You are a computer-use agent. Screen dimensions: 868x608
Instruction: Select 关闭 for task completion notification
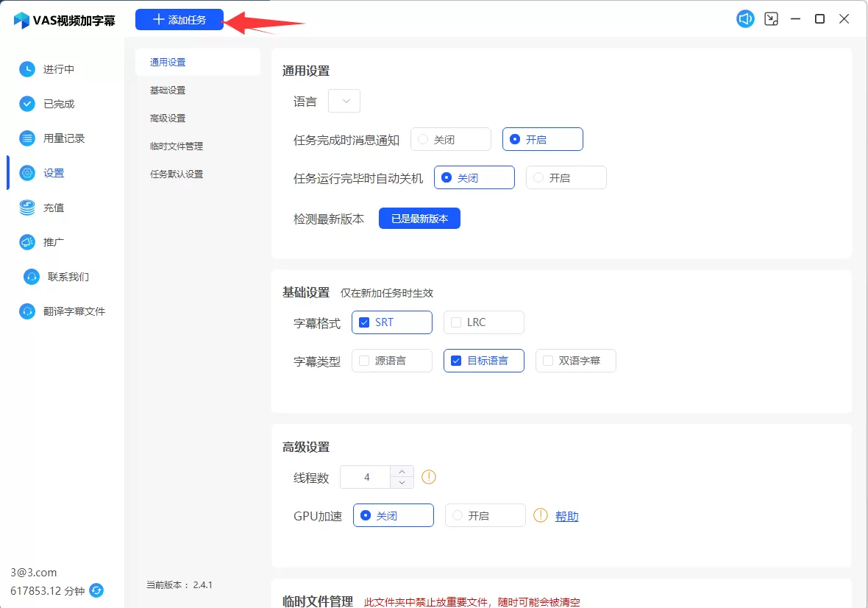423,139
